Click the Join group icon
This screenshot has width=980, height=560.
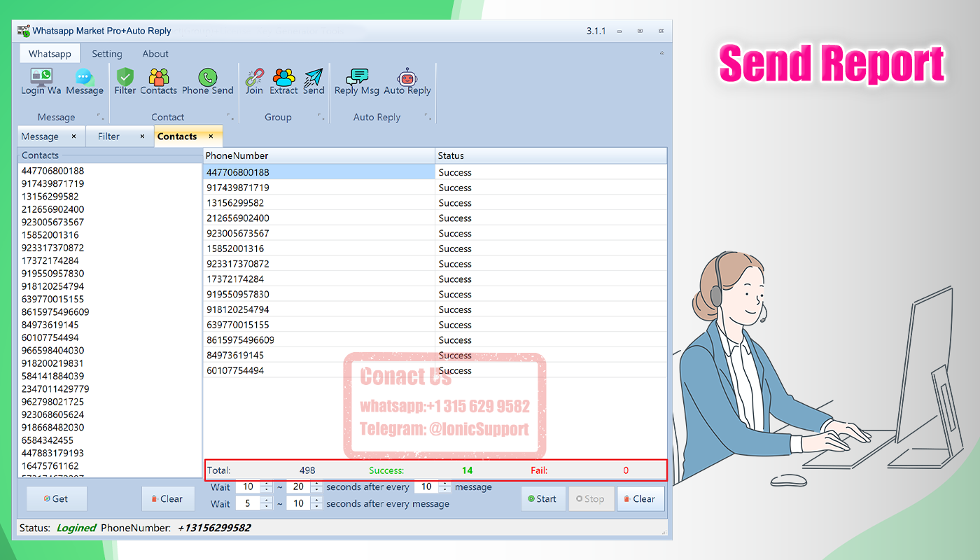[x=255, y=82]
